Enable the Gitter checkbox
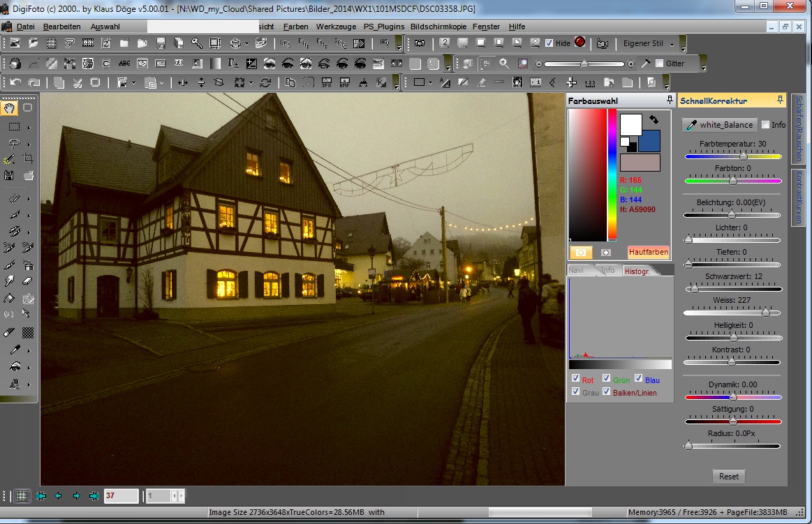The image size is (812, 524). point(659,63)
